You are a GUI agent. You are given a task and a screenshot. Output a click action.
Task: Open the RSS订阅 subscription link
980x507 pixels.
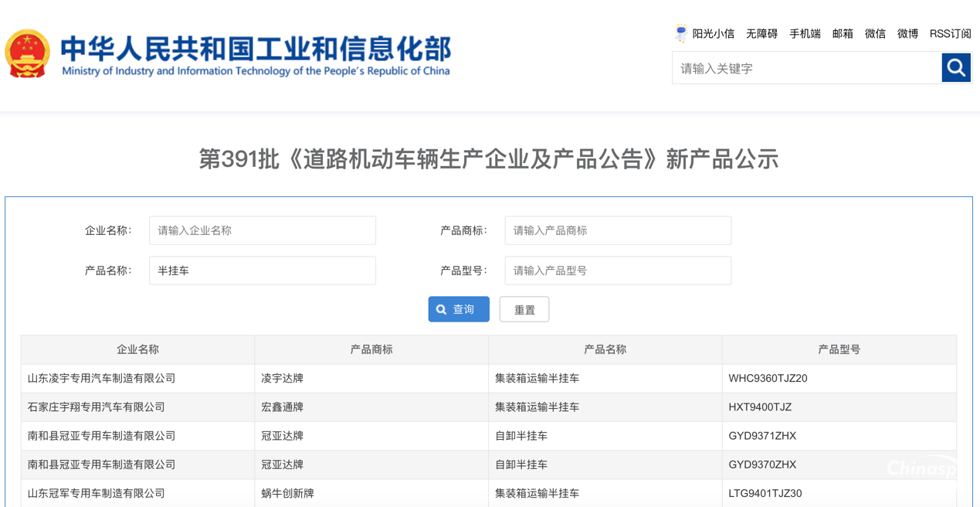pos(949,33)
